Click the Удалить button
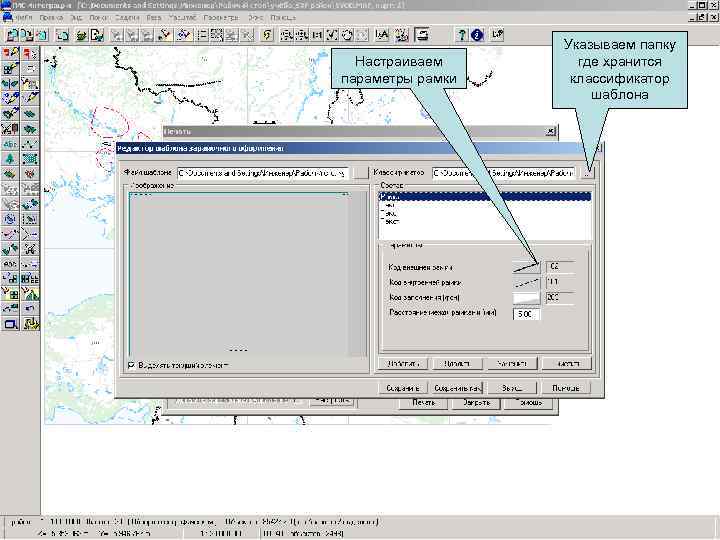 tap(457, 364)
